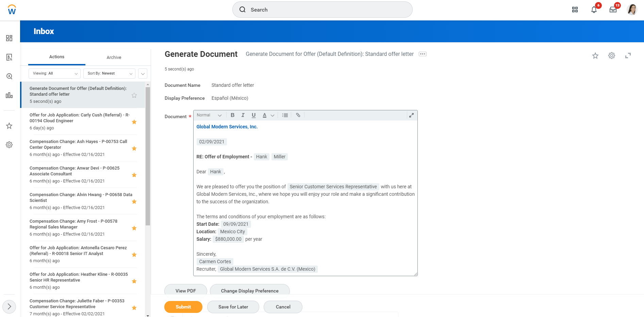Toggle star on Amy Frost compensation item
The height and width of the screenshot is (317, 644).
click(x=134, y=228)
